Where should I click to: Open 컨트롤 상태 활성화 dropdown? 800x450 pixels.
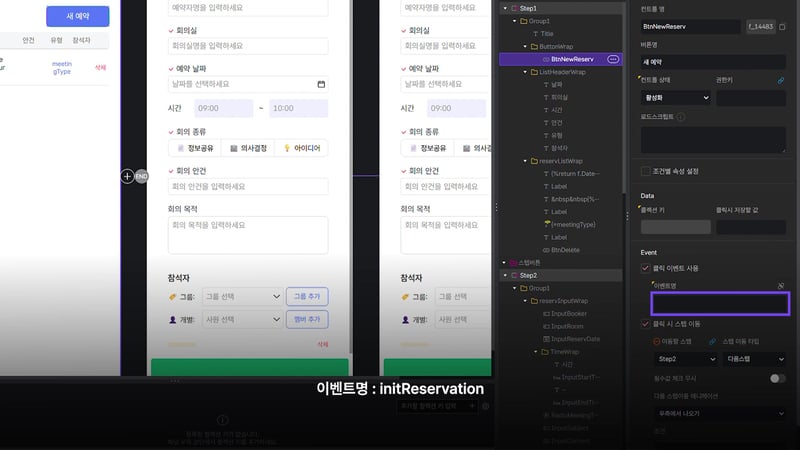[x=676, y=97]
